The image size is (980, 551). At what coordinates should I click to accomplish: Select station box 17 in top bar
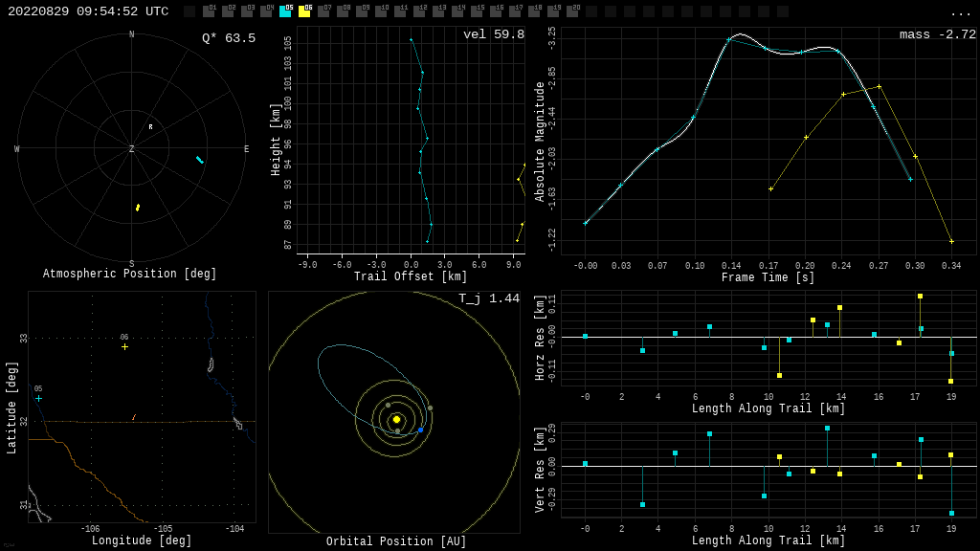[515, 11]
